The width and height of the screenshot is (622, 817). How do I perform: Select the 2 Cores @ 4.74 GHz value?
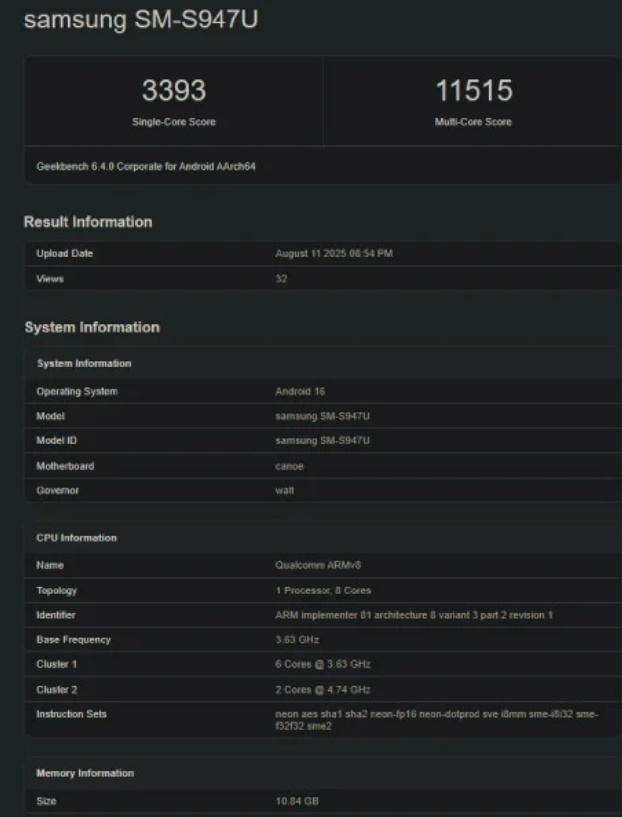[323, 690]
